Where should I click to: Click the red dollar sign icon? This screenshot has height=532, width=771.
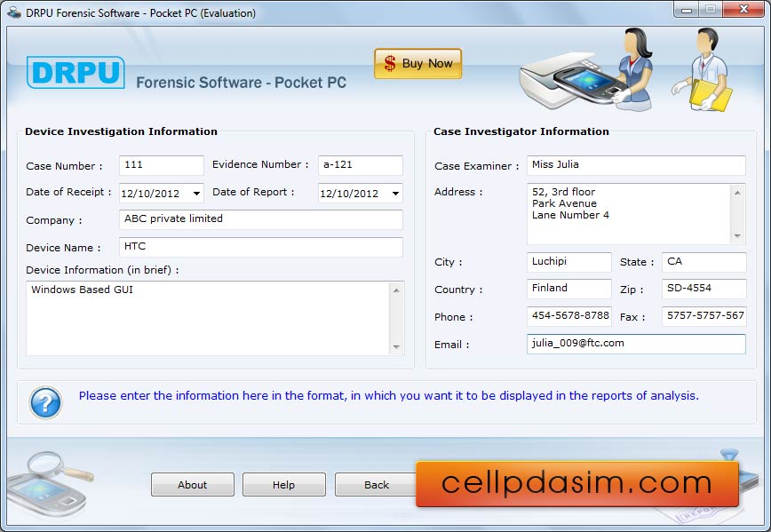pos(389,63)
